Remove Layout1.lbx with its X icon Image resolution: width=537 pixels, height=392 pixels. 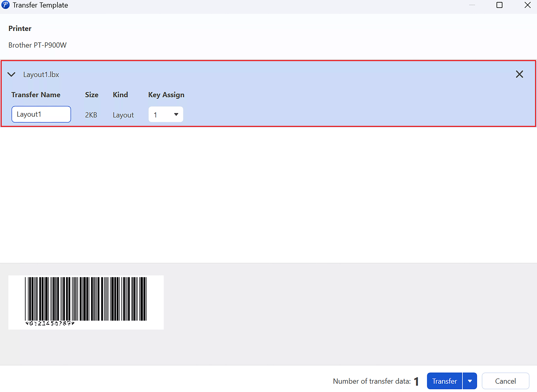[x=519, y=74]
